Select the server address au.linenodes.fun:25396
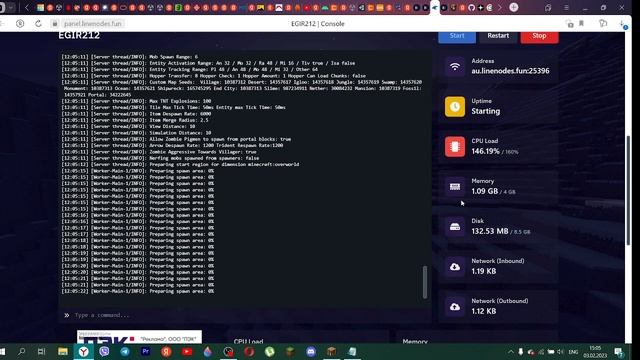This screenshot has width=640, height=360. tap(510, 71)
